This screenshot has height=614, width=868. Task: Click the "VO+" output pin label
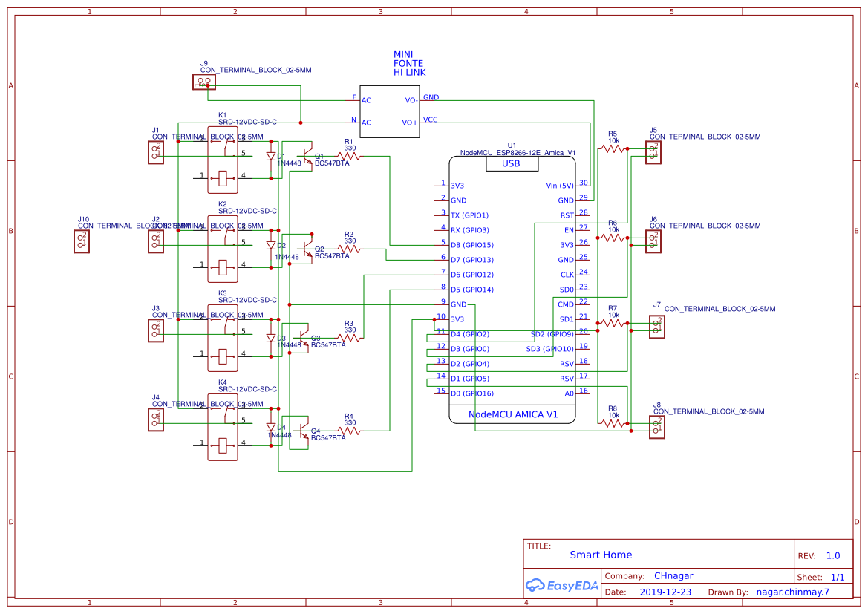410,123
